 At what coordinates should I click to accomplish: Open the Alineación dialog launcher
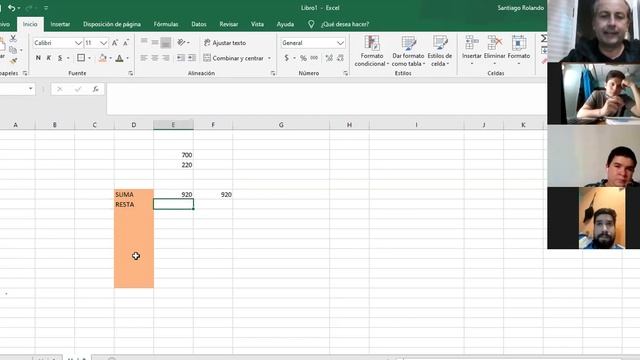[273, 73]
